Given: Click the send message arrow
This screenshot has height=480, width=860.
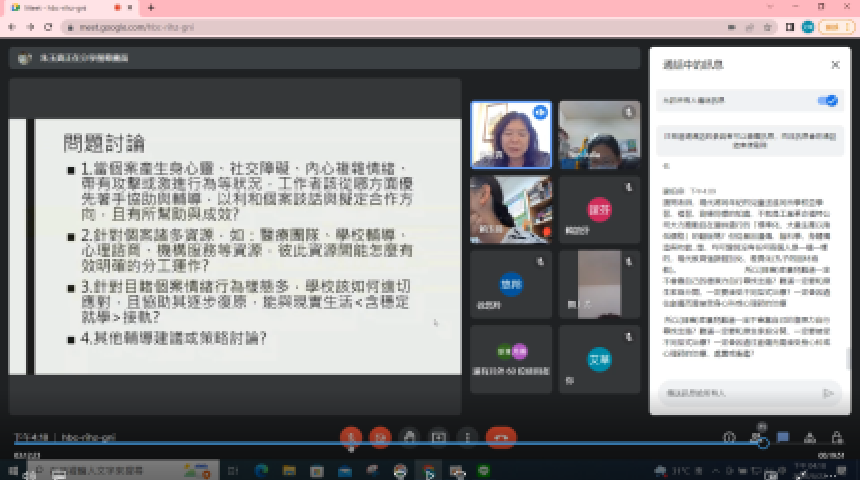Looking at the screenshot, I should [x=827, y=393].
